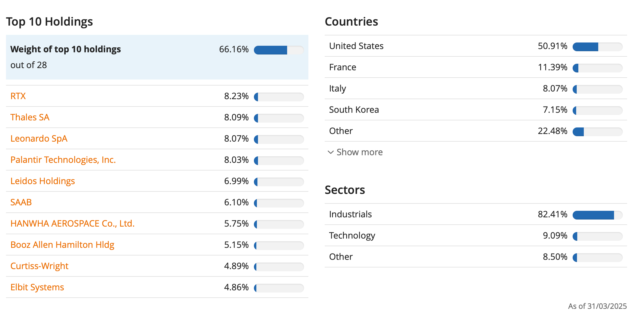644x317 pixels.
Task: Open the SAAB holding page
Action: 21,202
